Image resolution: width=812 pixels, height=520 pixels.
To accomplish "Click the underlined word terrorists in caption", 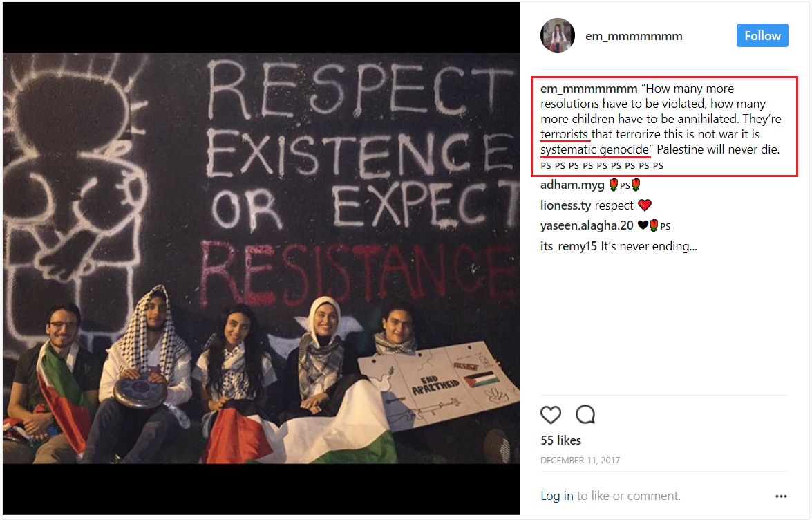I will click(564, 134).
